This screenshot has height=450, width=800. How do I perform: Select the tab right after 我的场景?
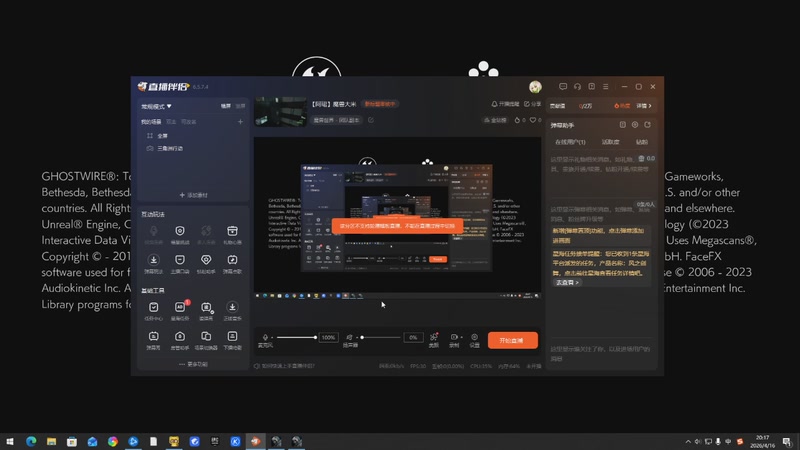click(171, 122)
